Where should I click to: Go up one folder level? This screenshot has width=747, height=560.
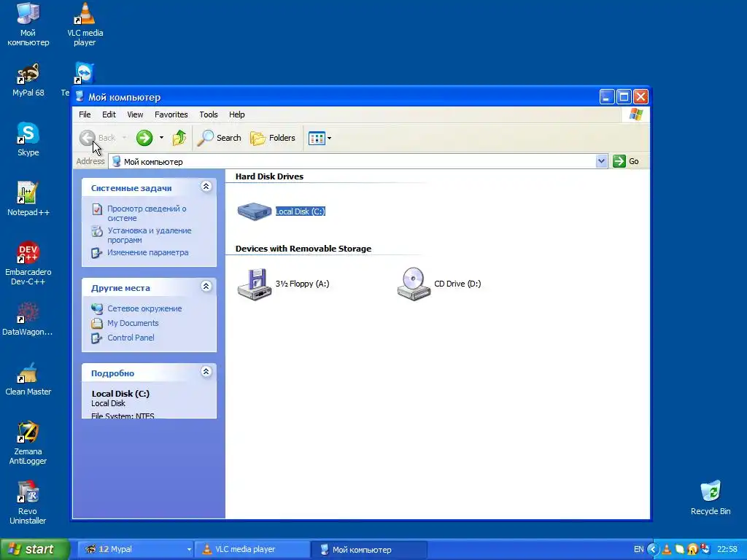click(x=179, y=138)
